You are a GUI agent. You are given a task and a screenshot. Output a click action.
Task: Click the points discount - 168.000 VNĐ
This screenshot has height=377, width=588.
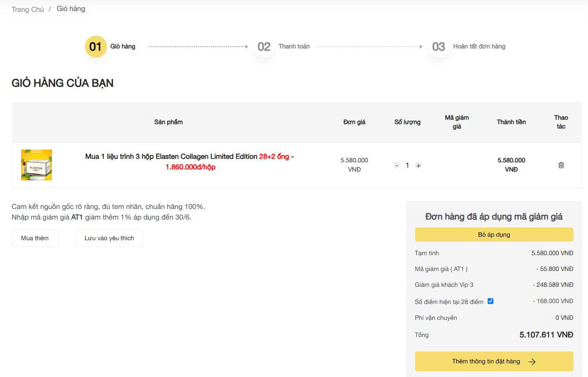(553, 301)
